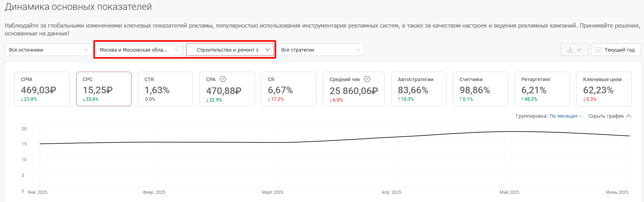Select the CPC metric card
Image resolution: width=644 pixels, height=202 pixels.
tap(104, 89)
